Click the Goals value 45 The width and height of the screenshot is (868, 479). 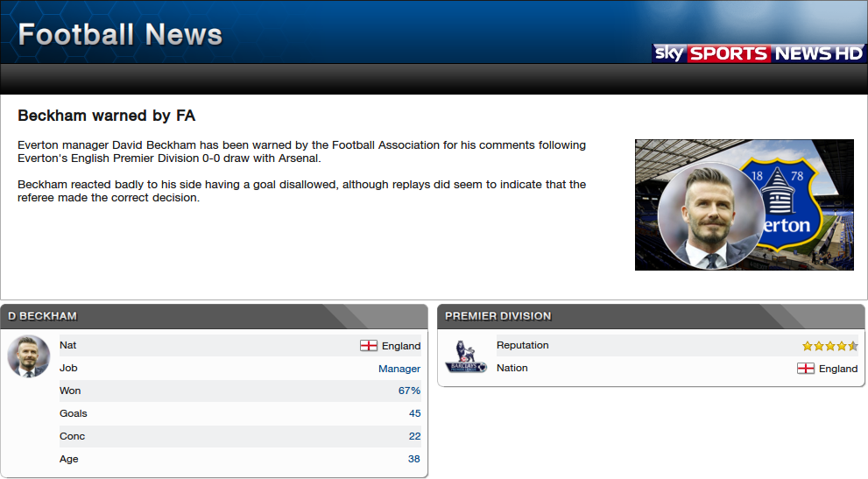pos(414,413)
